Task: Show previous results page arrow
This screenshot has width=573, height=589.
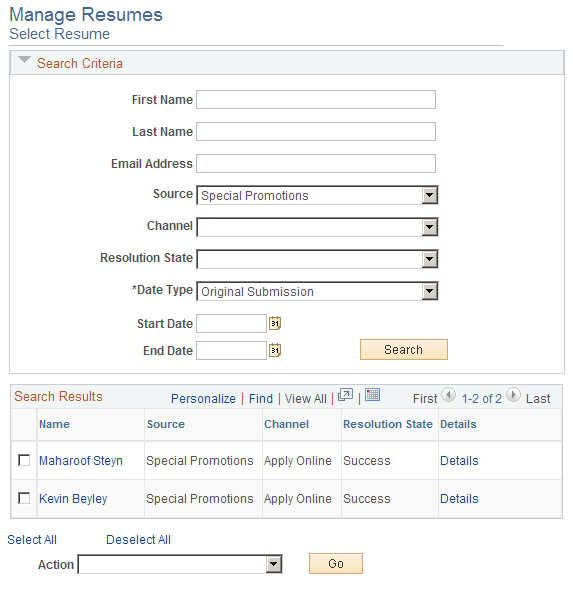Action: pyautogui.click(x=448, y=395)
